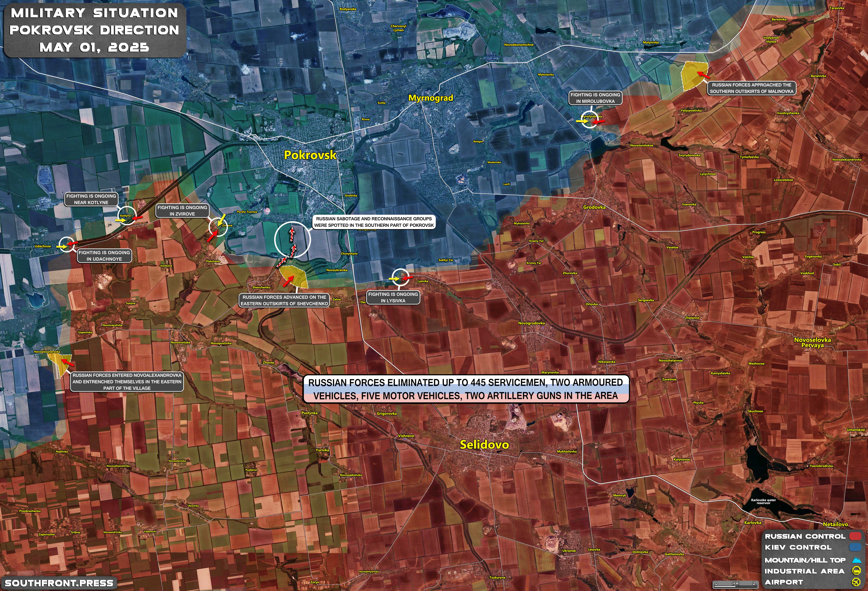Click the Lozovatskoe label

tap(783, 180)
